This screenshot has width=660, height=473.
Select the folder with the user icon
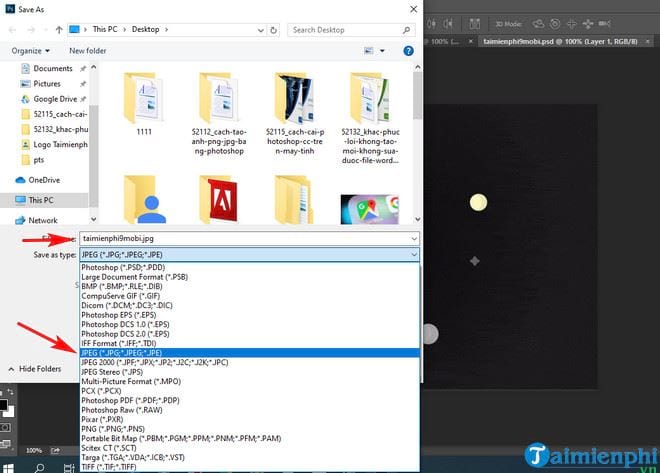(x=144, y=199)
